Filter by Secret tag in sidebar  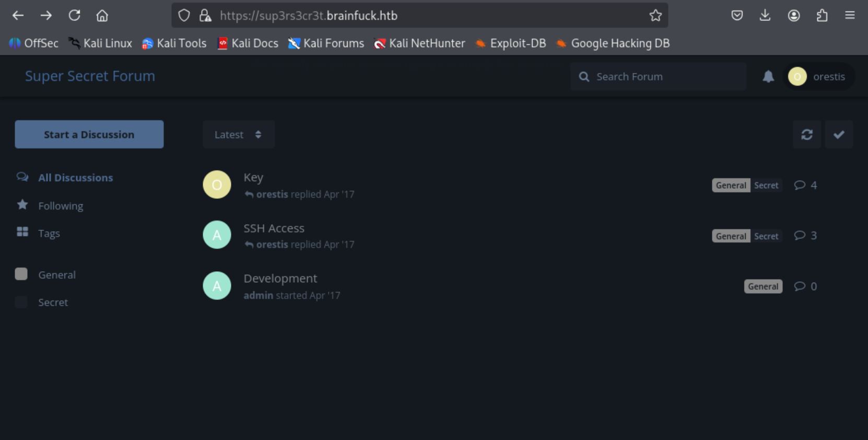[53, 303]
